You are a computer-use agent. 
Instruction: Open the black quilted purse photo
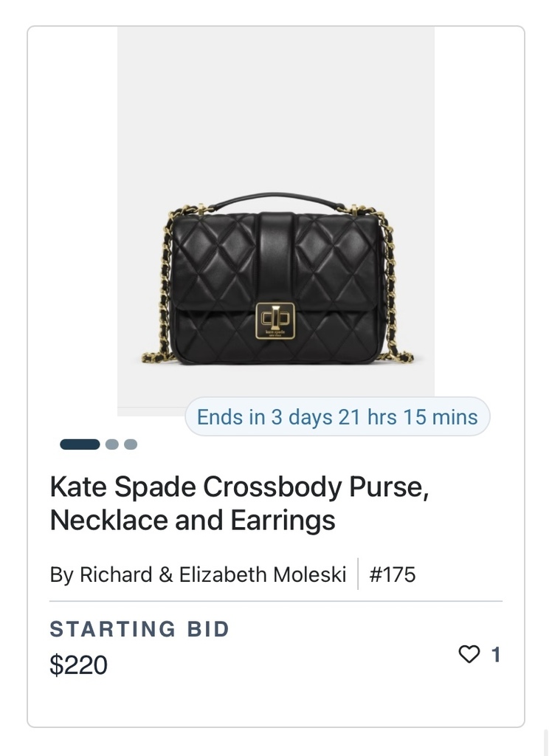point(275,221)
